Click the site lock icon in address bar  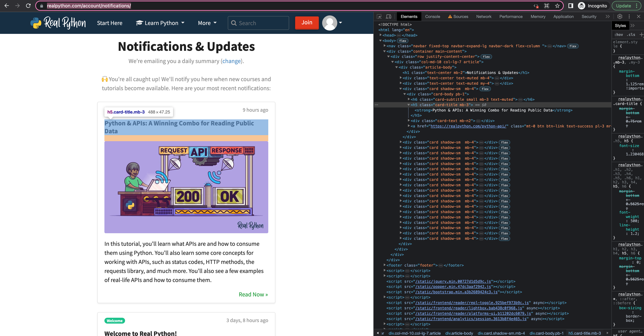pos(41,6)
